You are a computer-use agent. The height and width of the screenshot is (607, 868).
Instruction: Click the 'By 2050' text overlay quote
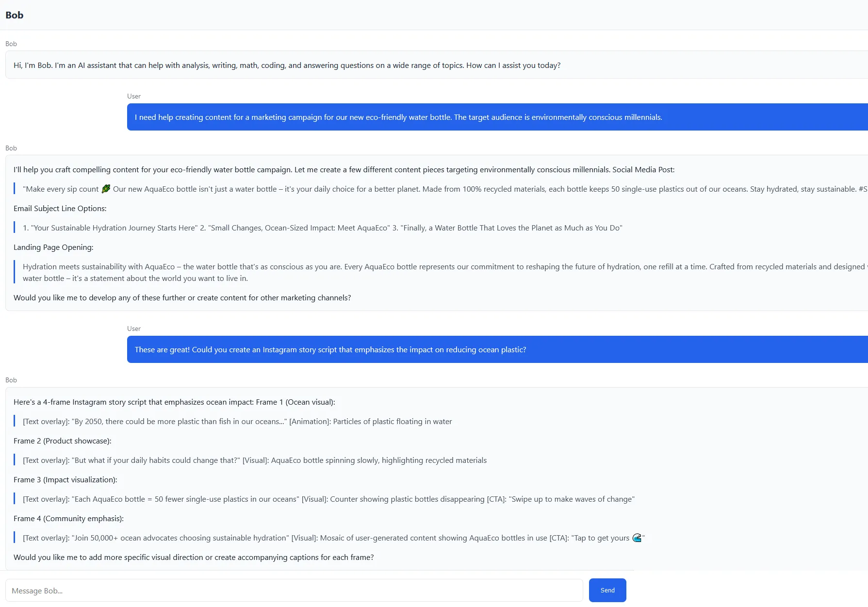237,422
